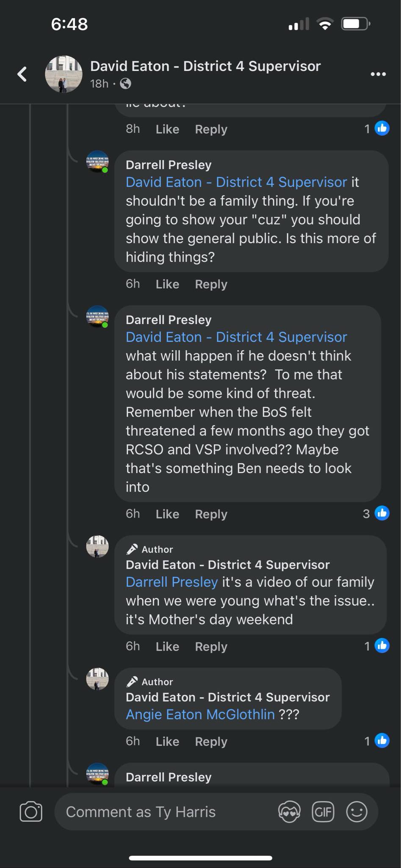
Task: Open the GIF picker
Action: pos(323,812)
